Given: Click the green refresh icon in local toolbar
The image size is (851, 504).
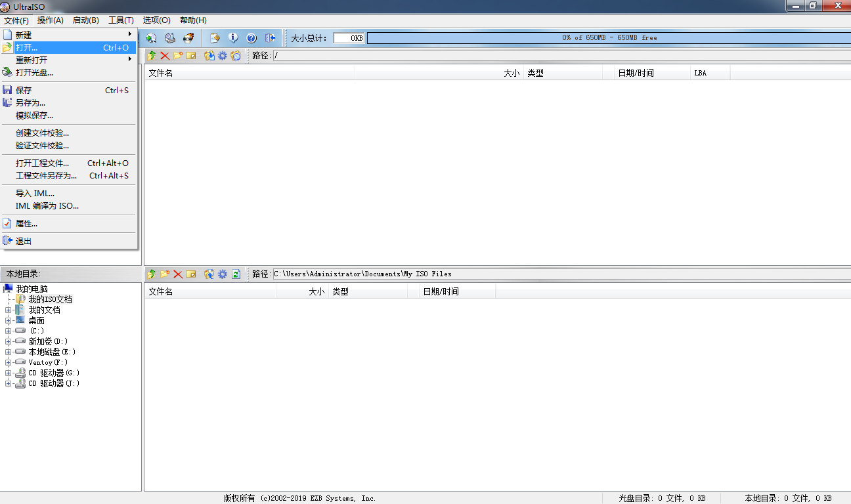Looking at the screenshot, I should (236, 274).
